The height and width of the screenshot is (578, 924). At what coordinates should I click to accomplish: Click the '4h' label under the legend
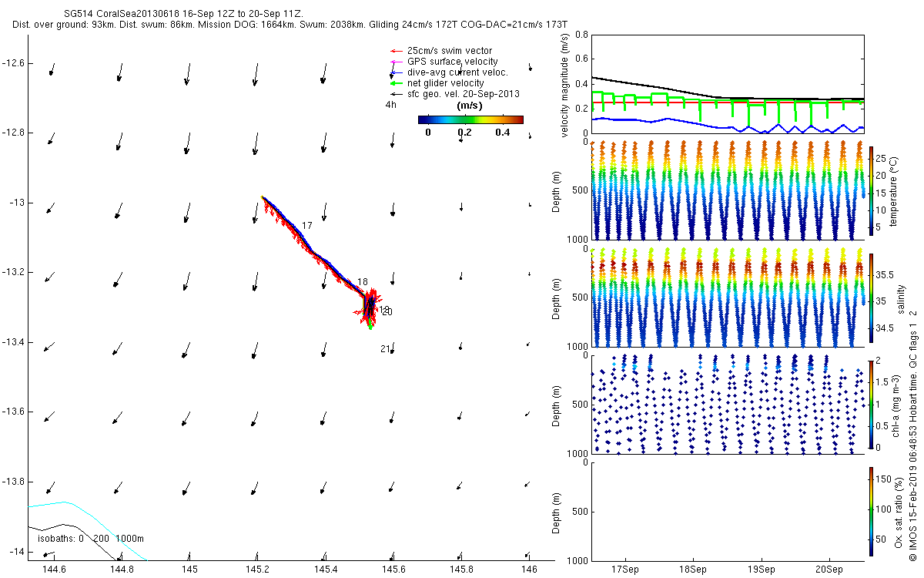(x=390, y=105)
